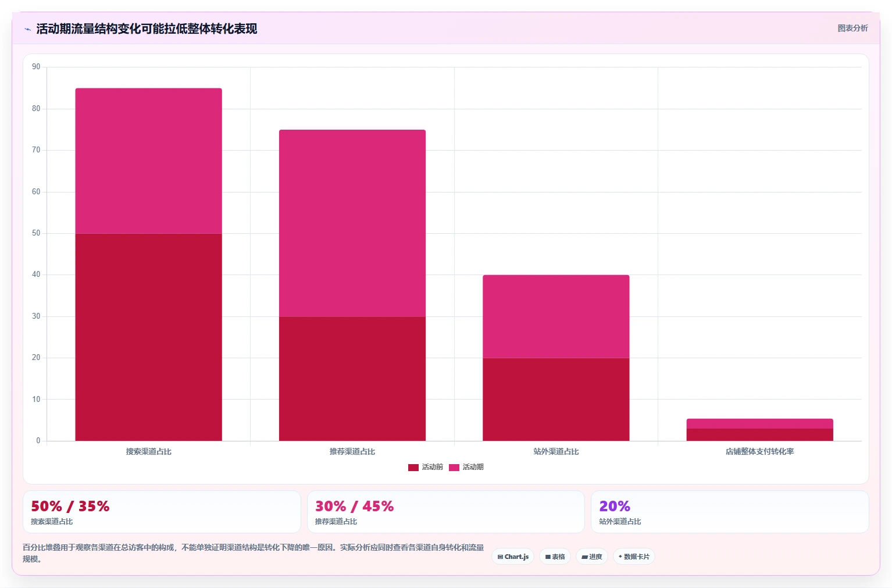The width and height of the screenshot is (892, 588).
Task: Click 活动前 segment of 搜索渠道占比 bar
Action: (149, 337)
